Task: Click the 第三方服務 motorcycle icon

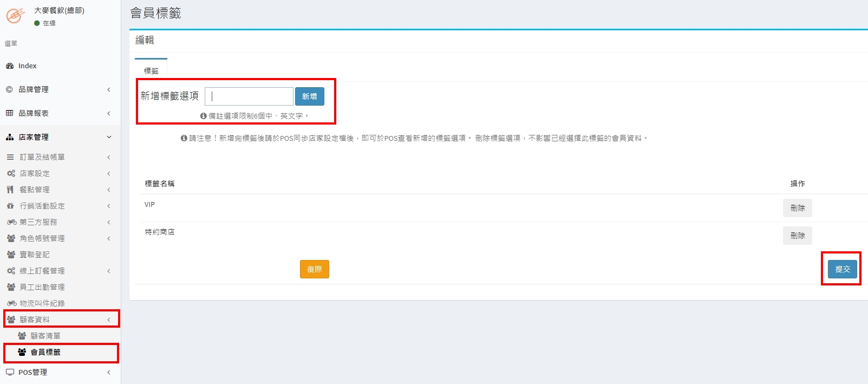Action: (11, 222)
